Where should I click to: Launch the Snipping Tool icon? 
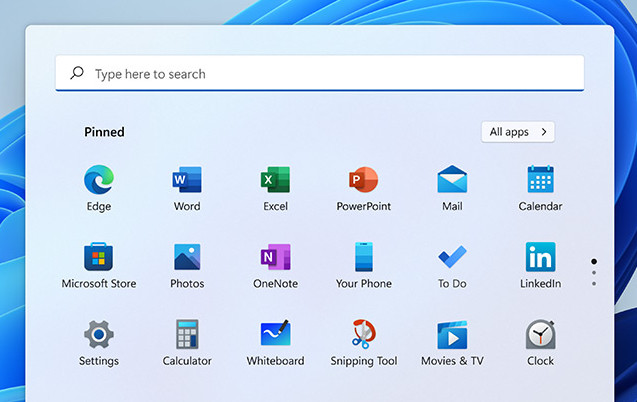pyautogui.click(x=364, y=334)
